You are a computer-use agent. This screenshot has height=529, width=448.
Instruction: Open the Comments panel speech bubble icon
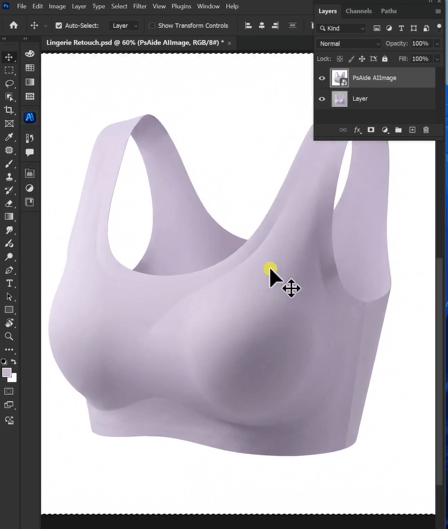pyautogui.click(x=30, y=152)
